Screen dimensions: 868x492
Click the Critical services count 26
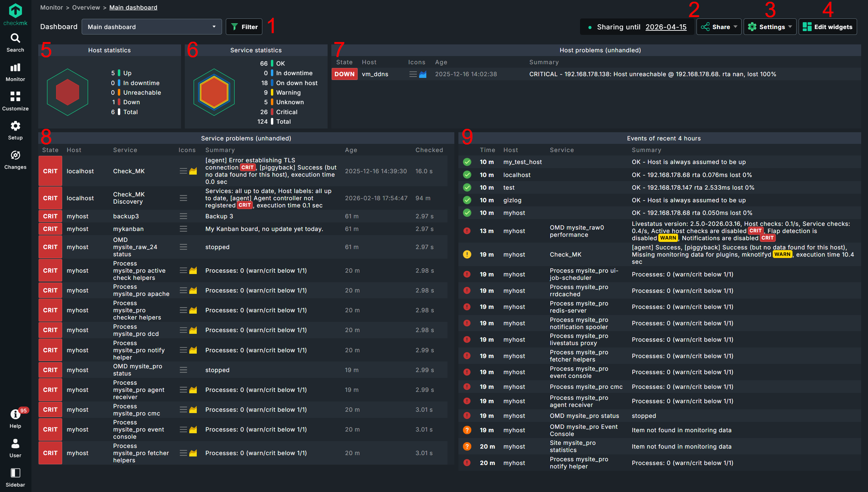tap(264, 112)
